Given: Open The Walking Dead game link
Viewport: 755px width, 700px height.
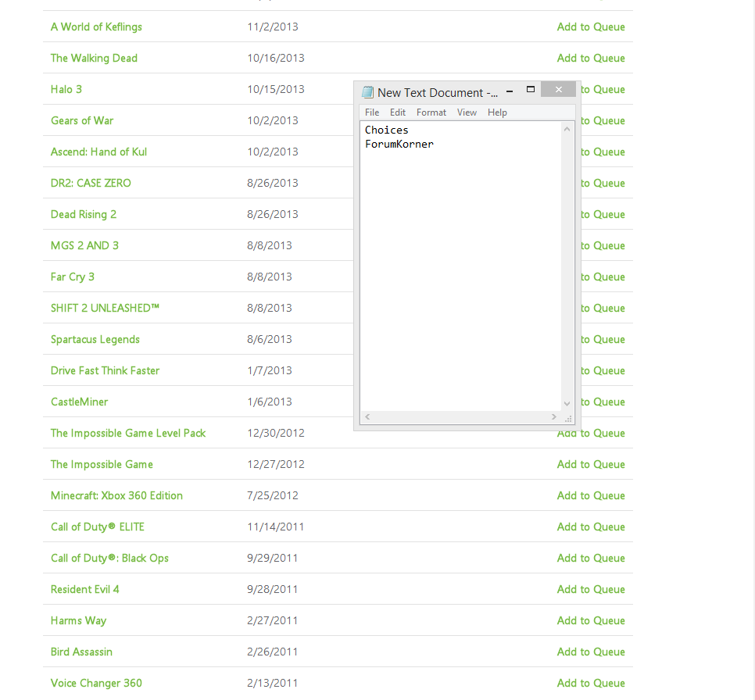Looking at the screenshot, I should pos(94,59).
